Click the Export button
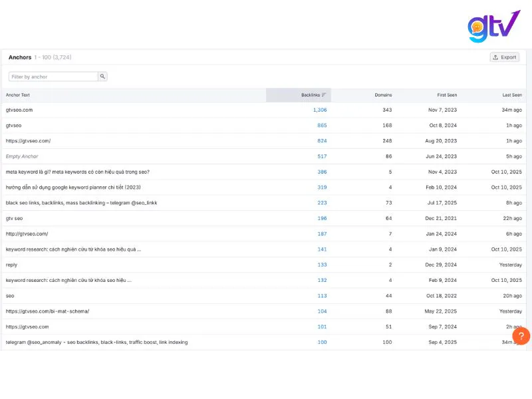The width and height of the screenshot is (532, 399). pyautogui.click(x=505, y=57)
